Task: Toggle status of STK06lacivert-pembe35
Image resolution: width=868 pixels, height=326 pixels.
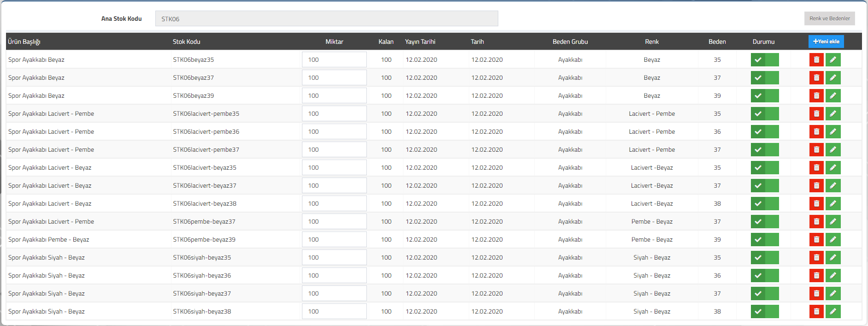Action: [765, 114]
